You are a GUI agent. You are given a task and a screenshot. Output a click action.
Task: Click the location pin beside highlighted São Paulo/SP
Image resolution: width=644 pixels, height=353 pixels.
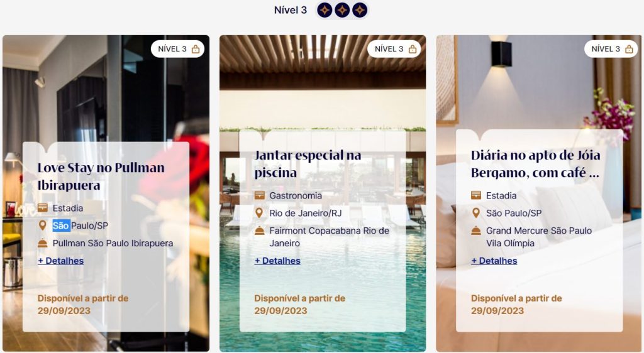(42, 225)
